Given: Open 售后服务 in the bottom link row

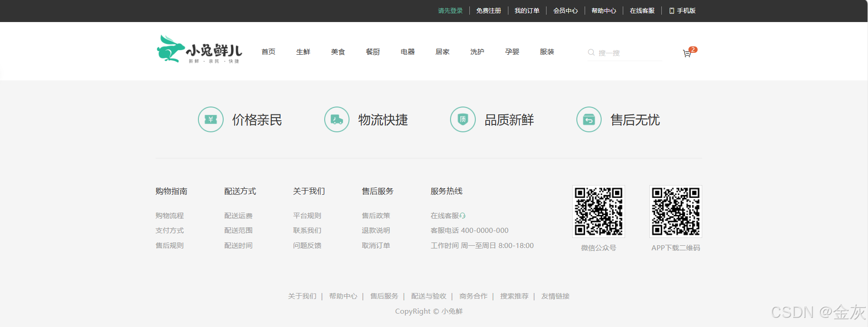Looking at the screenshot, I should (x=384, y=296).
